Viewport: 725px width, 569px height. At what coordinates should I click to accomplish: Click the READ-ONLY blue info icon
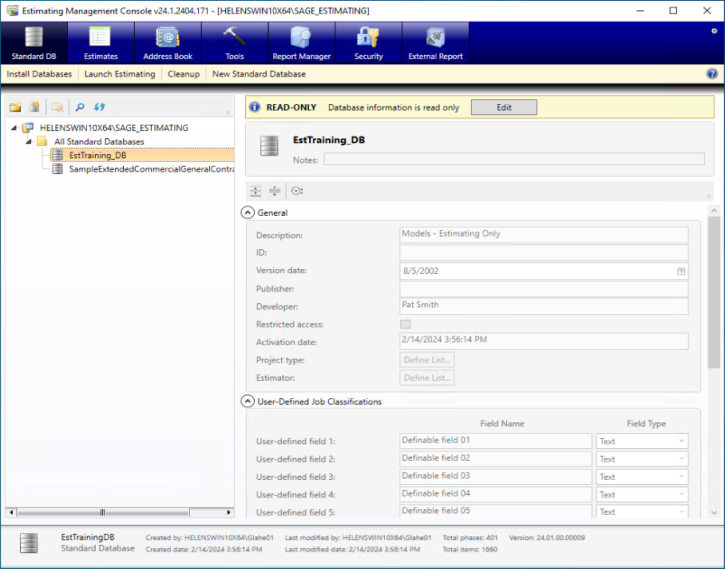(x=254, y=107)
